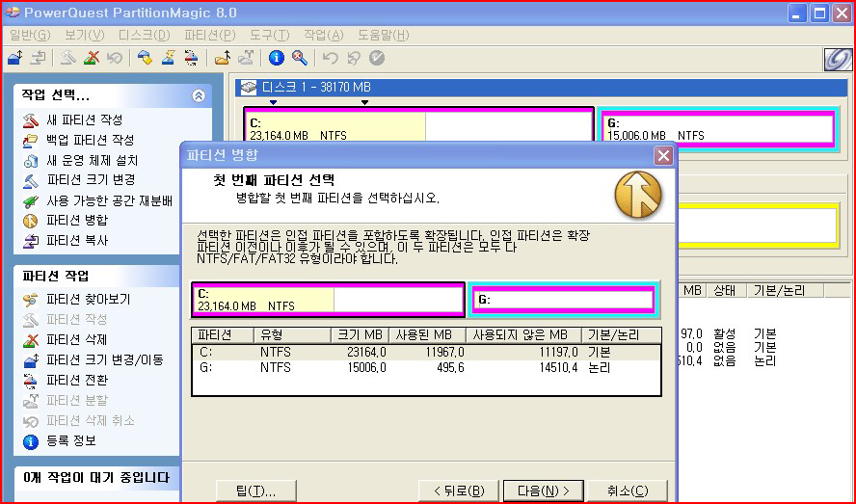Select the G: NTFS row in dialog table

point(426,367)
